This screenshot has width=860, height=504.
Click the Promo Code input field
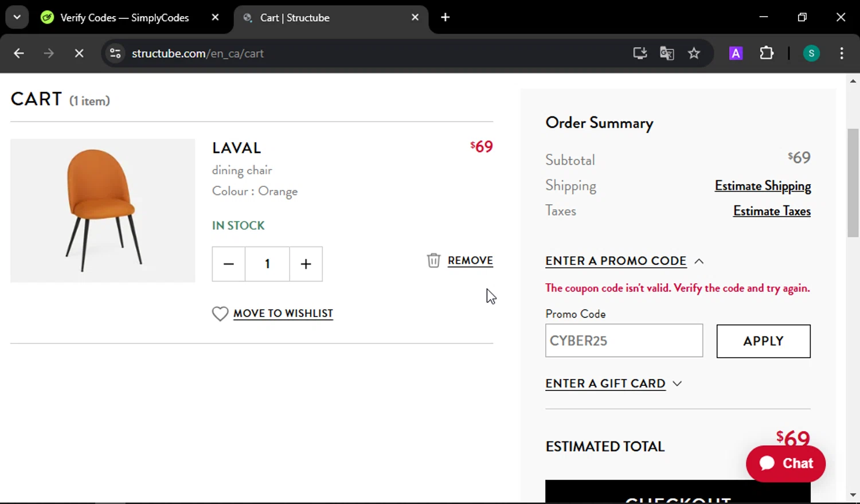pos(624,341)
